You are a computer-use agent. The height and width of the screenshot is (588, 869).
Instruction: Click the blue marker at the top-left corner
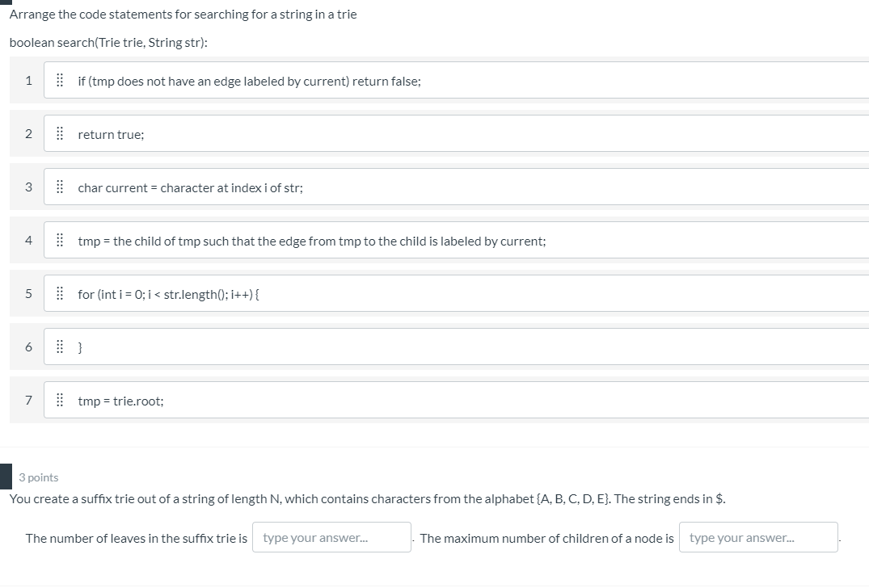[4, 4]
